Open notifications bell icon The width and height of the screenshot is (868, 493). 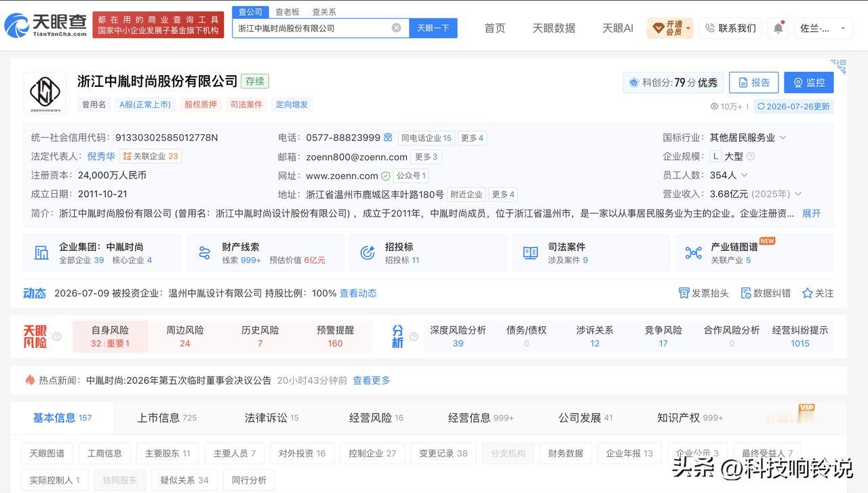click(778, 28)
